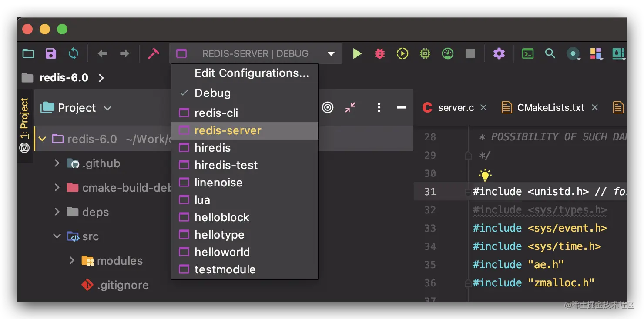The height and width of the screenshot is (319, 644).
Task: Click the yellow lightbulb quick-fix icon
Action: tap(485, 175)
